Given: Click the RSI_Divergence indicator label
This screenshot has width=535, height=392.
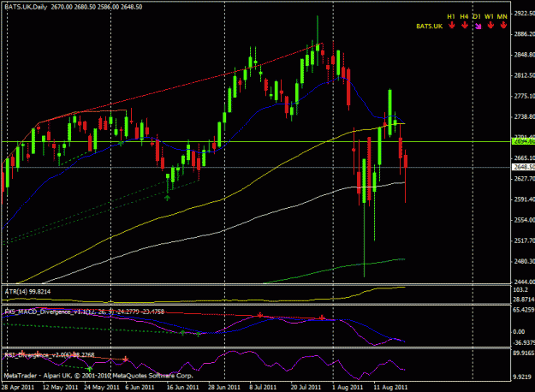Looking at the screenshot, I should point(50,355).
